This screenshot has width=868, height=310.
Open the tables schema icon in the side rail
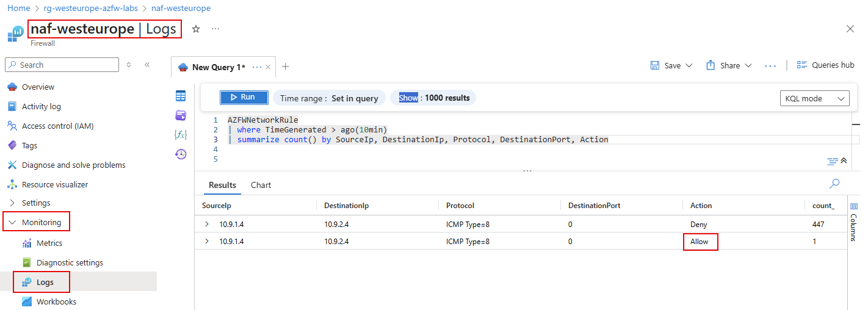pos(181,96)
